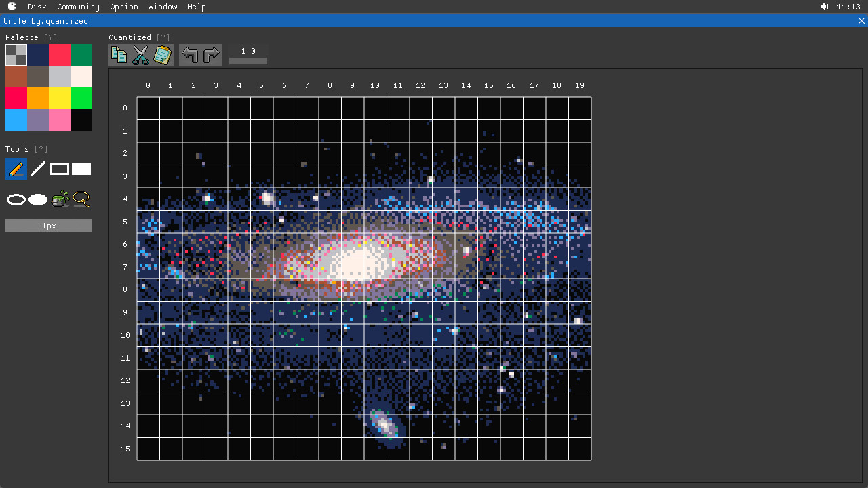Screen dimensions: 868x488
Task: Select the Pencil tool
Action: pos(16,169)
